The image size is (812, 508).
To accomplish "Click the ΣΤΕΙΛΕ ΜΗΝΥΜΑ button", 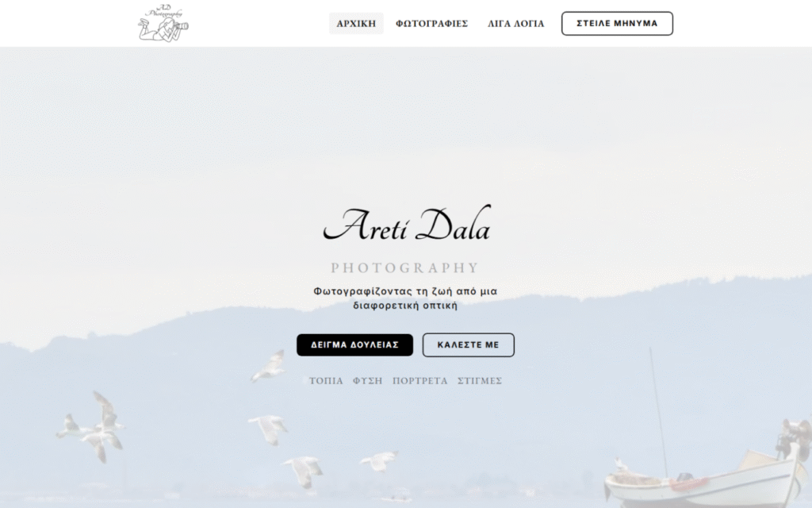I will coord(617,23).
